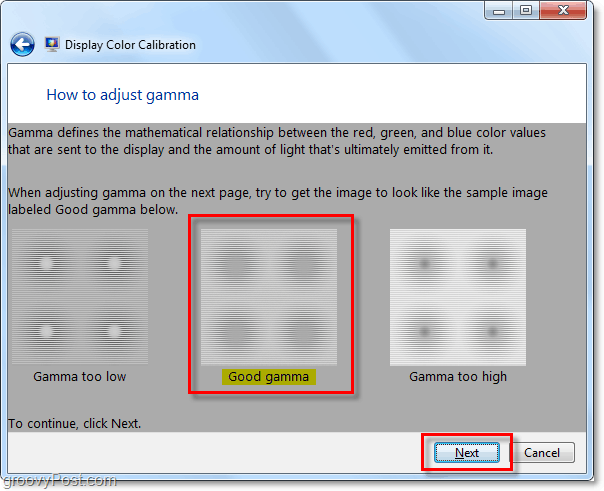
Task: Click the blue back arrow button
Action: (22, 44)
